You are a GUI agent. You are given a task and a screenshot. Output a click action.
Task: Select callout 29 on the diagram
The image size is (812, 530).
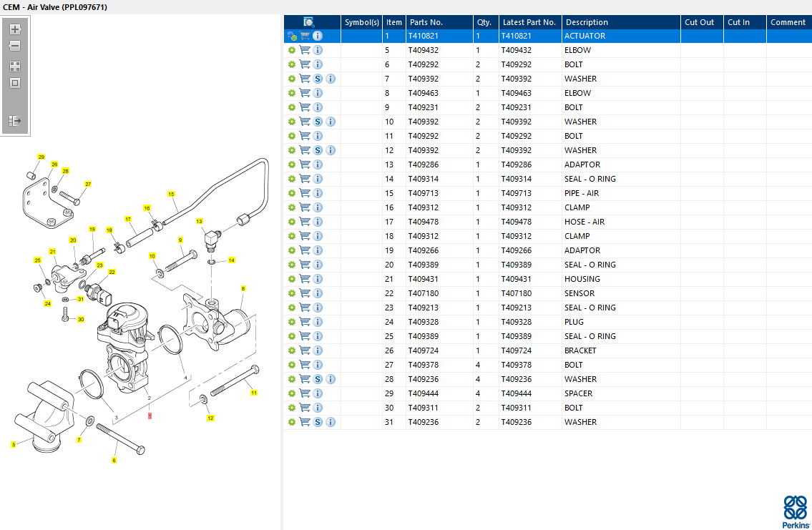[41, 157]
